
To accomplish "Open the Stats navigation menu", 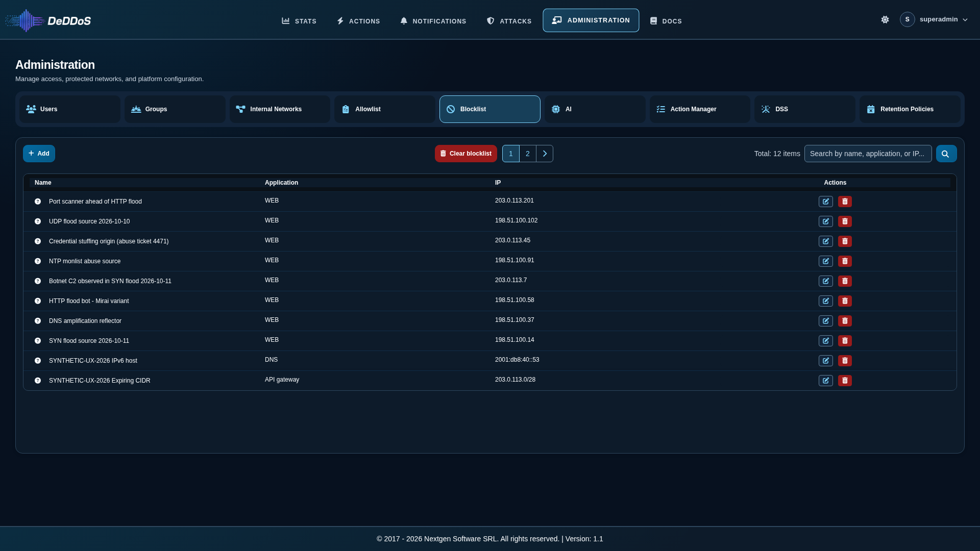I will click(x=299, y=21).
